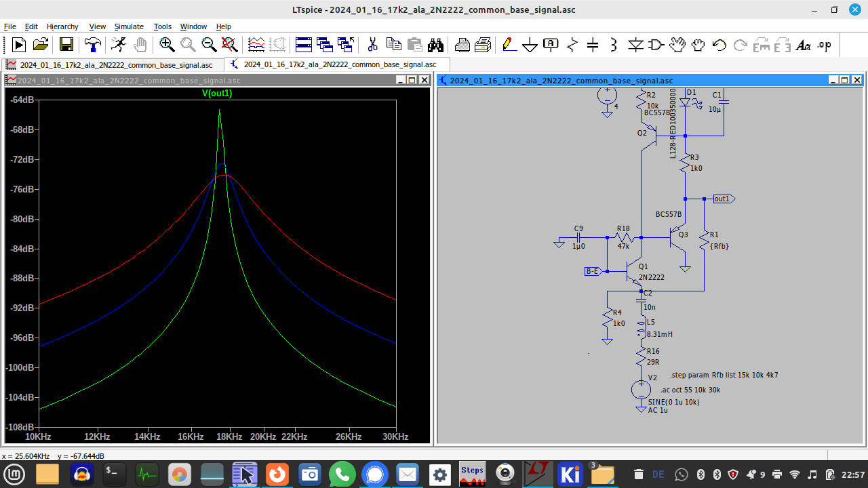Click the B-E net label flag
This screenshot has height=488, width=868.
(593, 271)
